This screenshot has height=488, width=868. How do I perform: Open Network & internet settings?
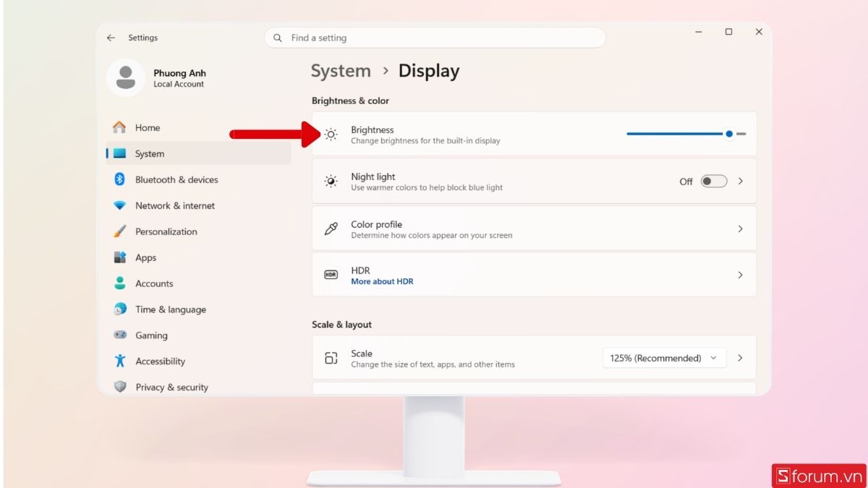174,205
